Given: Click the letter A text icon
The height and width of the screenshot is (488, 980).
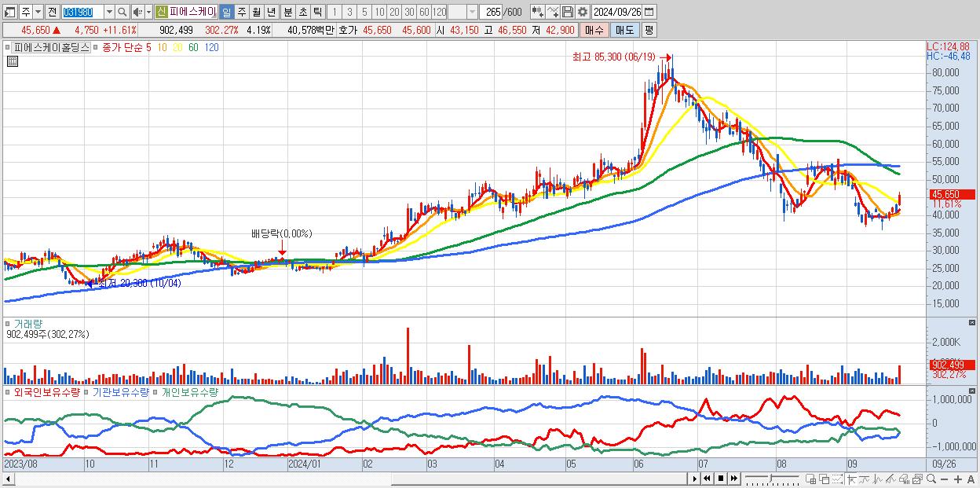Looking at the screenshot, I should click(x=971, y=479).
